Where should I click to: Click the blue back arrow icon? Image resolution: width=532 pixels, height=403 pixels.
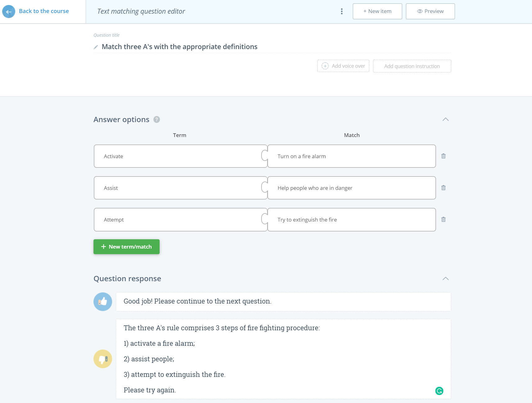click(9, 11)
